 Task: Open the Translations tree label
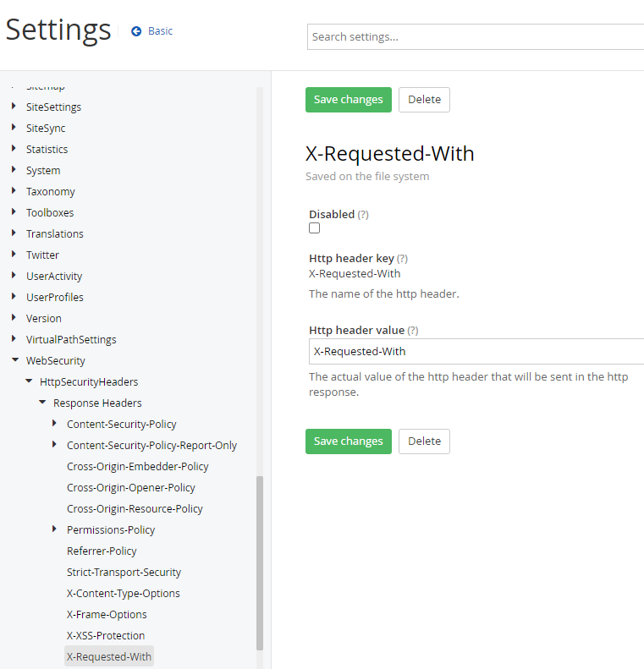(55, 234)
